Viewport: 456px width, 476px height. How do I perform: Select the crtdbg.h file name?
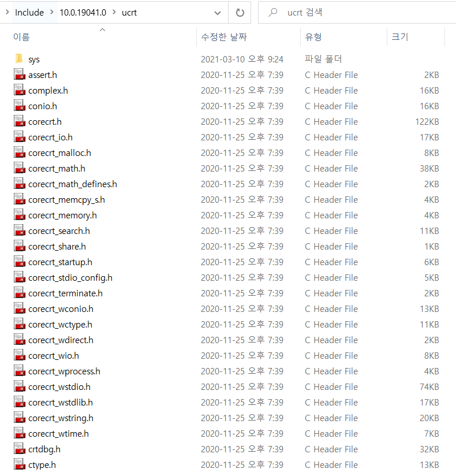click(x=44, y=449)
